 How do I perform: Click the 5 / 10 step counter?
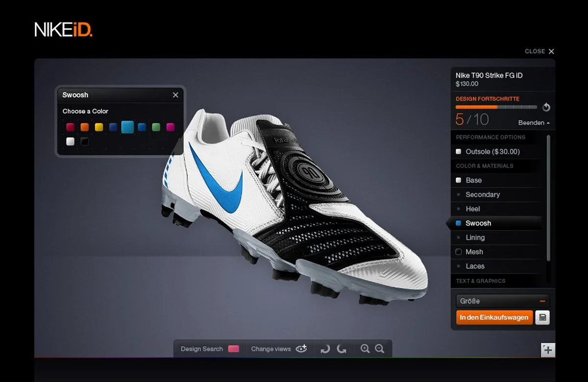[x=472, y=119]
